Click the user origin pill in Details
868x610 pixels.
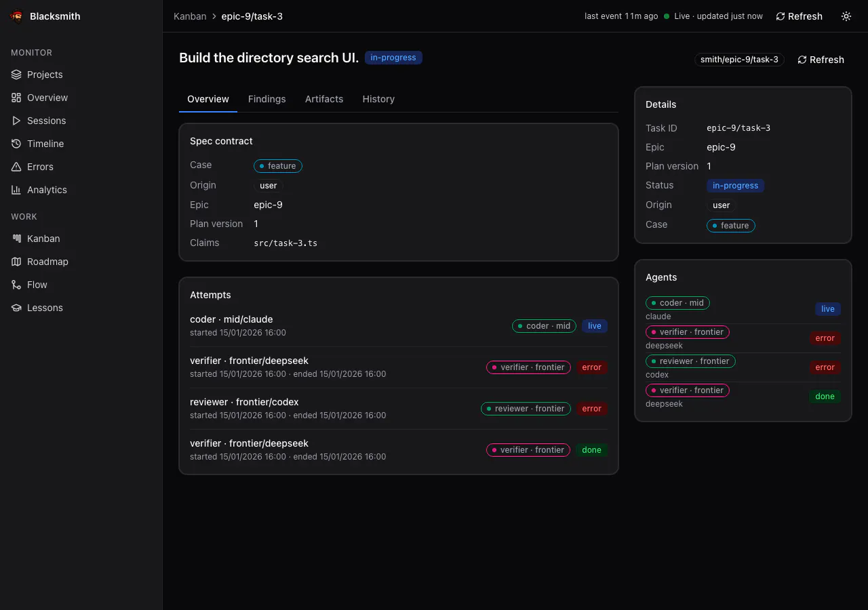[722, 205]
